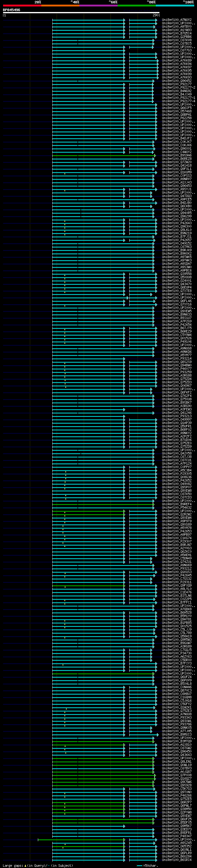Open UniRef100_B9N219 entry
Viewport: 197px width, 868px height.
177,233
